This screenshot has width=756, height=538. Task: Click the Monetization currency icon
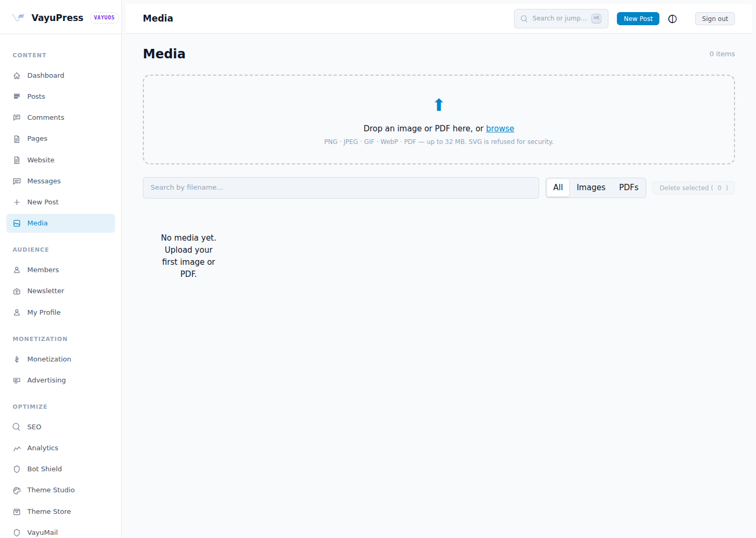click(17, 359)
